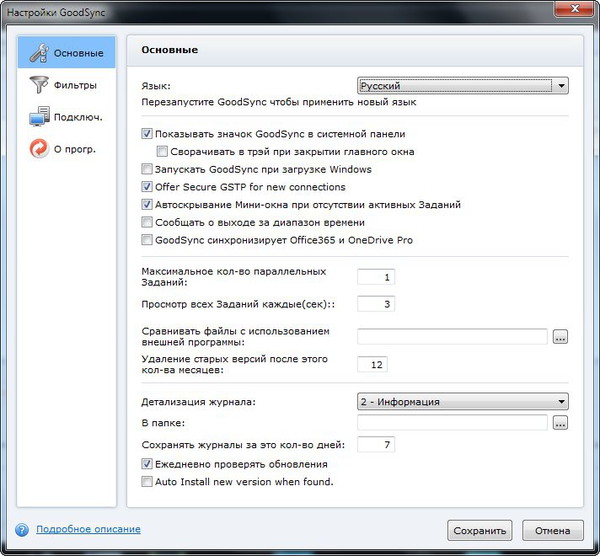The height and width of the screenshot is (556, 600).
Task: Click the blue help question mark icon
Action: click(x=21, y=529)
